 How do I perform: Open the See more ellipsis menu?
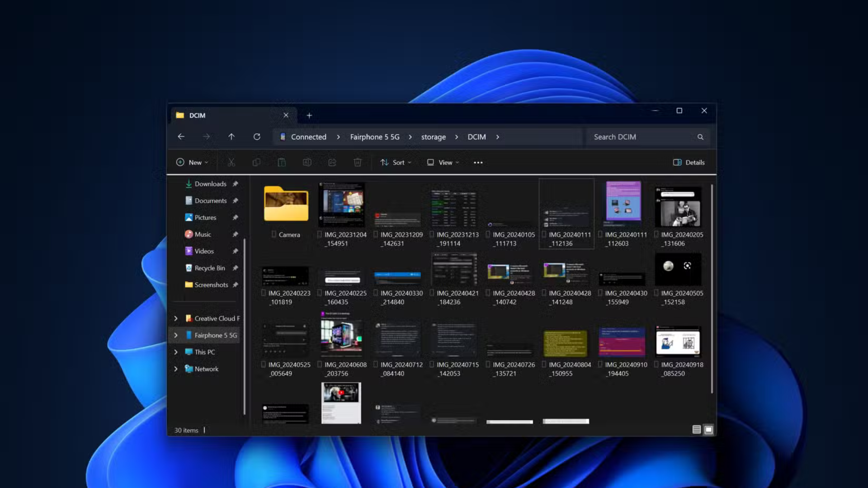tap(478, 162)
